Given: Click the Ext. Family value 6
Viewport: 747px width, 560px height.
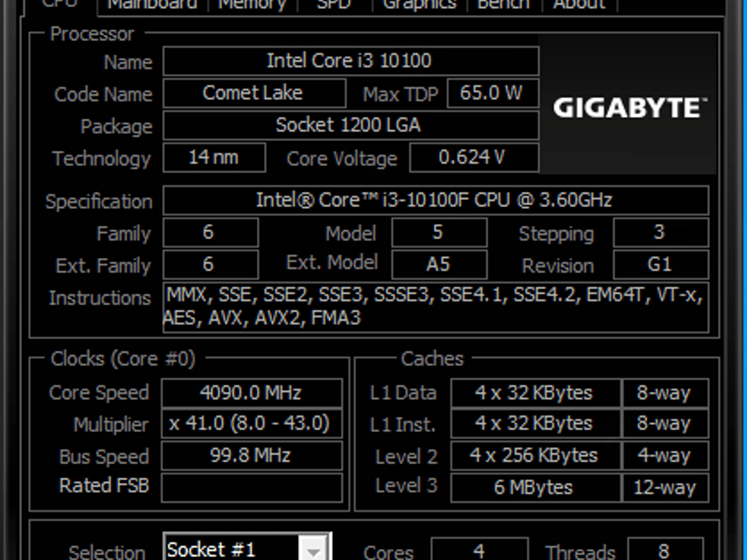Looking at the screenshot, I should [211, 264].
